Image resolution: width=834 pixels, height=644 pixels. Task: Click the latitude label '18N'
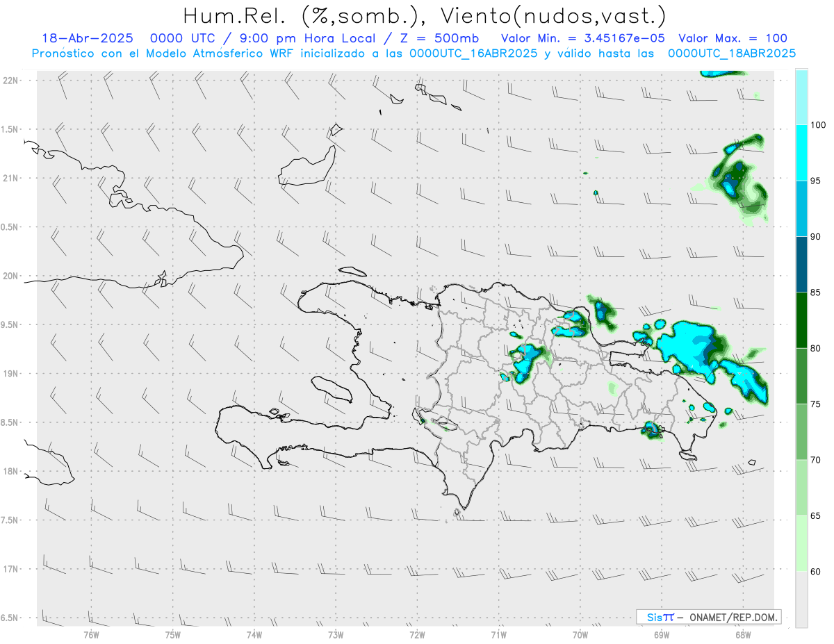point(10,471)
